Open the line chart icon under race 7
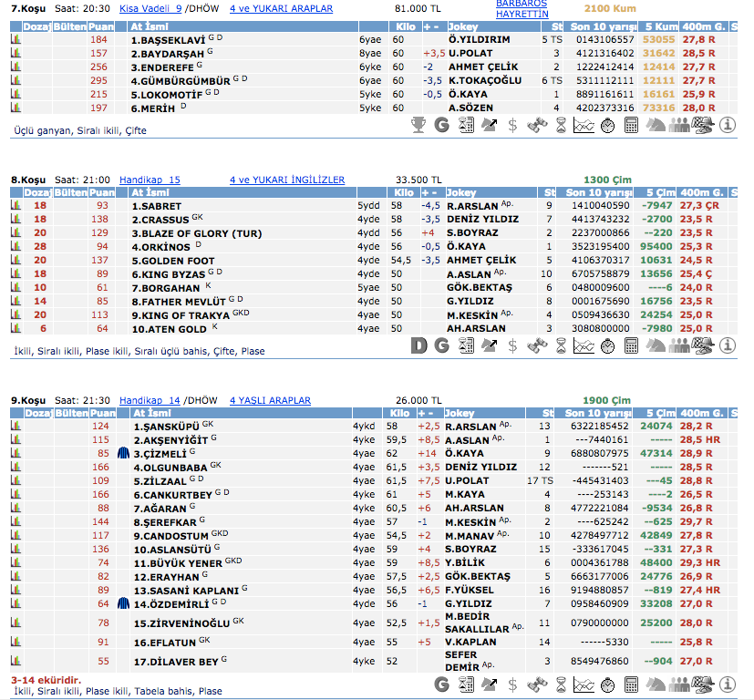 click(584, 125)
